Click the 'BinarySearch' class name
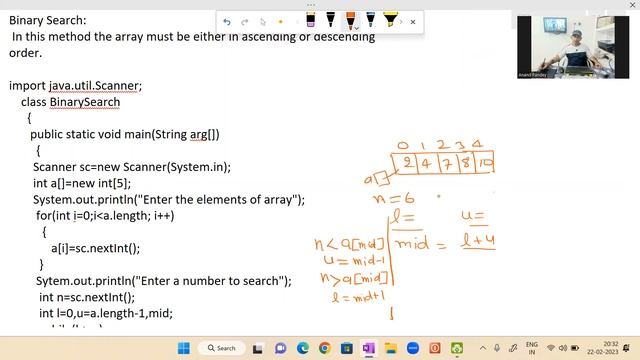Screen dimensions: 640x360 85,102
